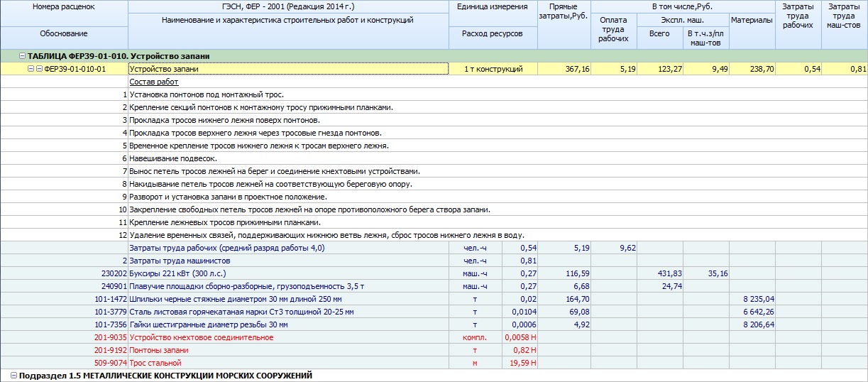Collapse the ТАБЛИЦА ФЕР39-01-010 group
The height and width of the screenshot is (382, 868).
(x=22, y=56)
